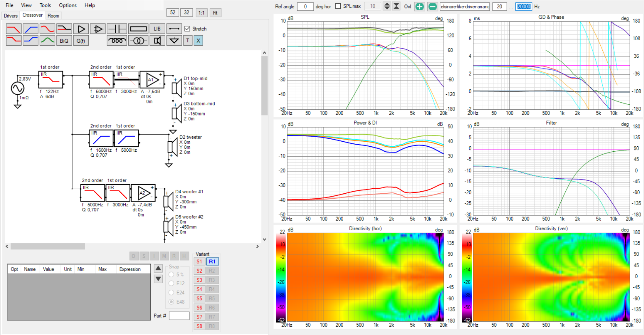Open the Help menu
Viewport: 644px width, 335px height.
(90, 5)
